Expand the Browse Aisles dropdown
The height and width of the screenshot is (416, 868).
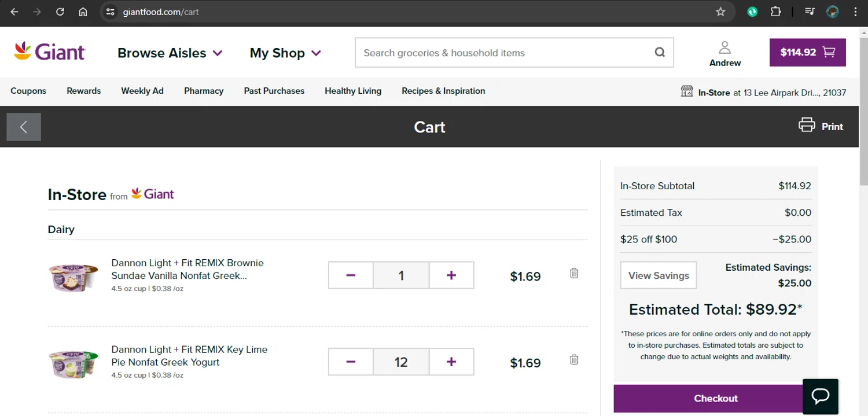[170, 53]
